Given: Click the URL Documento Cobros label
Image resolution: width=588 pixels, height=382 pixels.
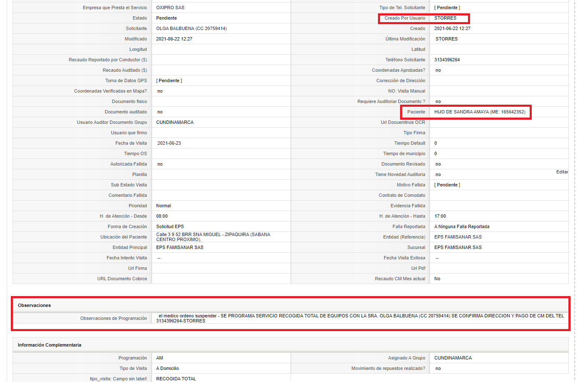Looking at the screenshot, I should [122, 279].
